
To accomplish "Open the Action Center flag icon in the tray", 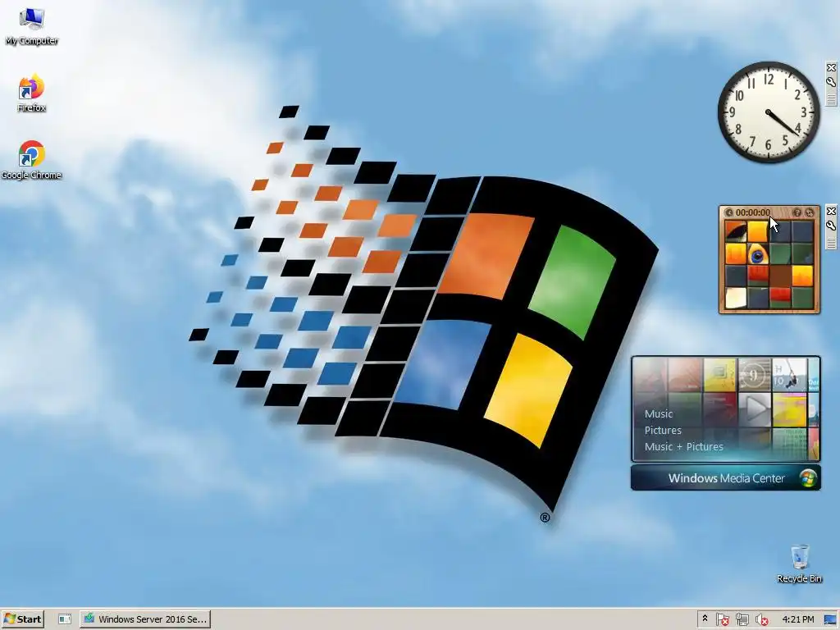I will [x=722, y=619].
